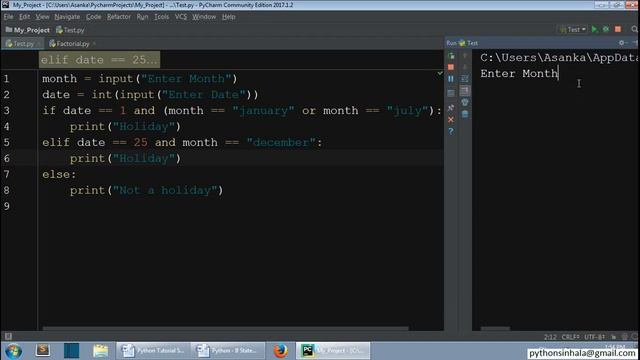The width and height of the screenshot is (640, 360).
Task: Pin the Run tab
Action: (x=451, y=108)
